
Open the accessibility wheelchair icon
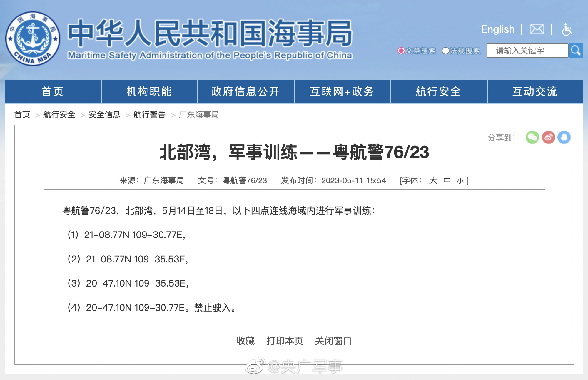[x=567, y=29]
